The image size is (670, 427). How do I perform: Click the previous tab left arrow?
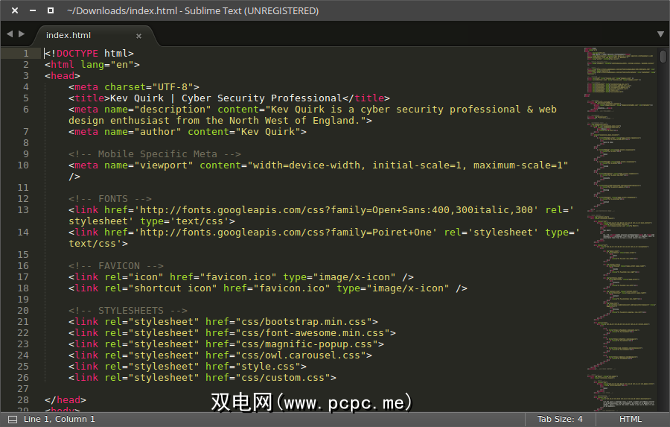9,34
